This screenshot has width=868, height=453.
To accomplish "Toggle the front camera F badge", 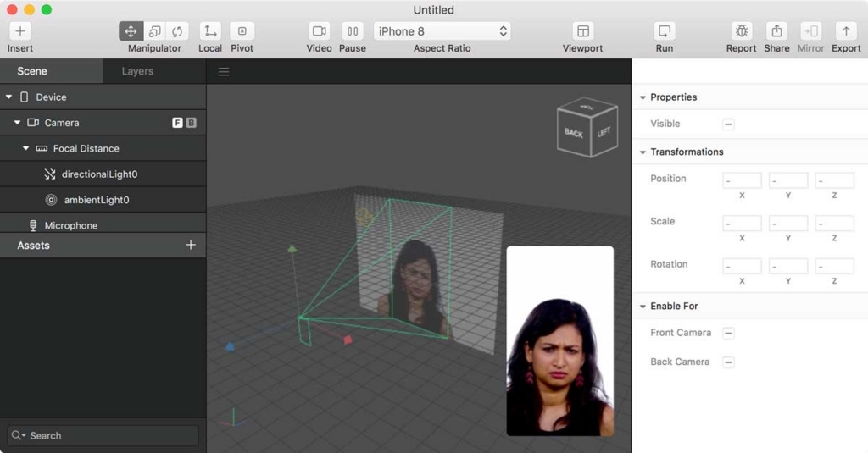I will pos(177,123).
